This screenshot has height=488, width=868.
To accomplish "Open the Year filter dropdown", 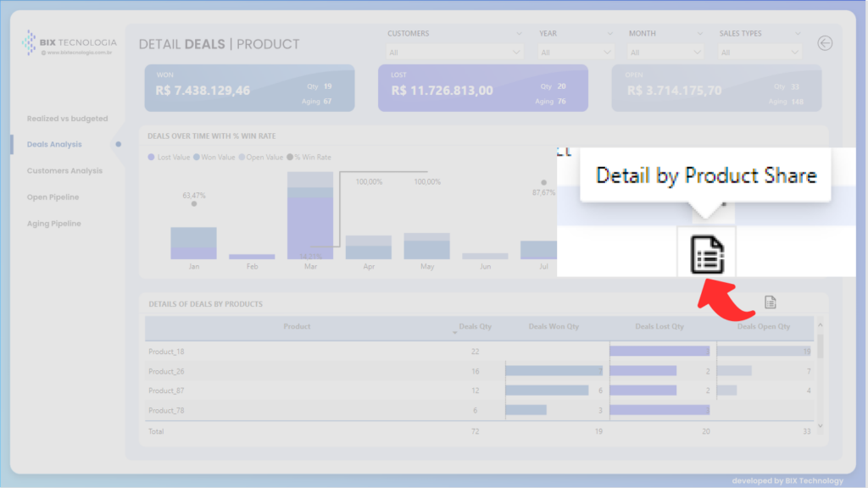I will tap(576, 53).
